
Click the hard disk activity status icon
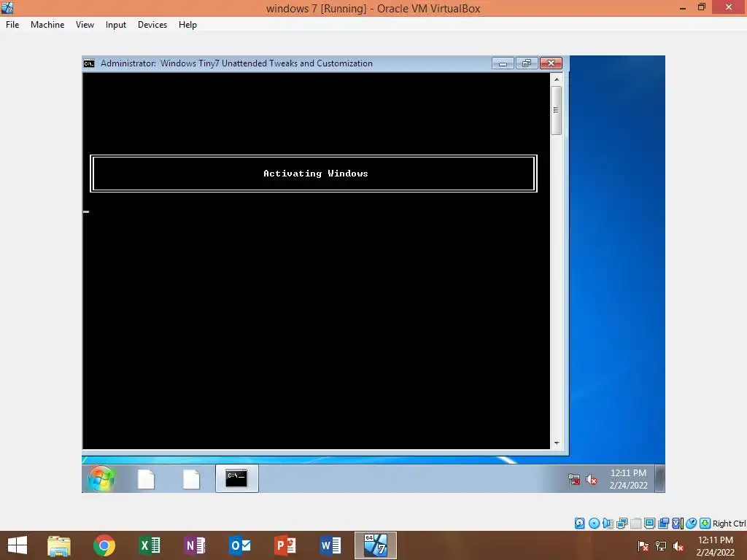tap(580, 524)
